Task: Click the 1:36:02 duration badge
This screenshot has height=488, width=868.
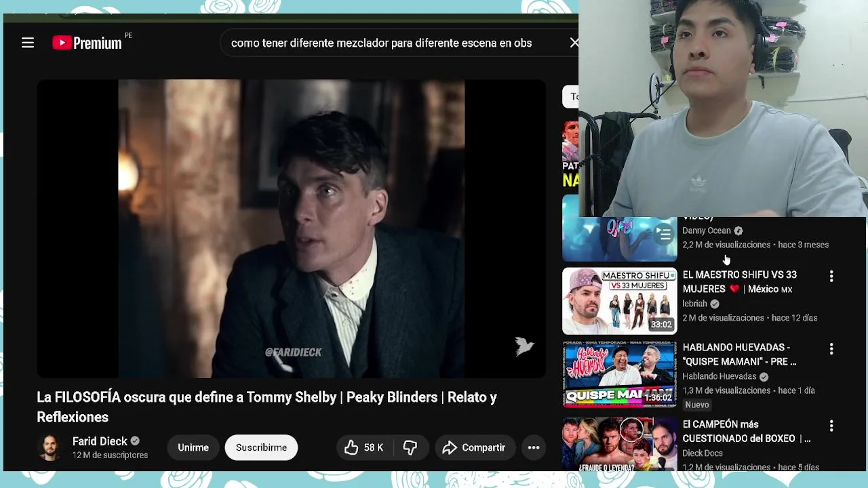Action: point(658,397)
